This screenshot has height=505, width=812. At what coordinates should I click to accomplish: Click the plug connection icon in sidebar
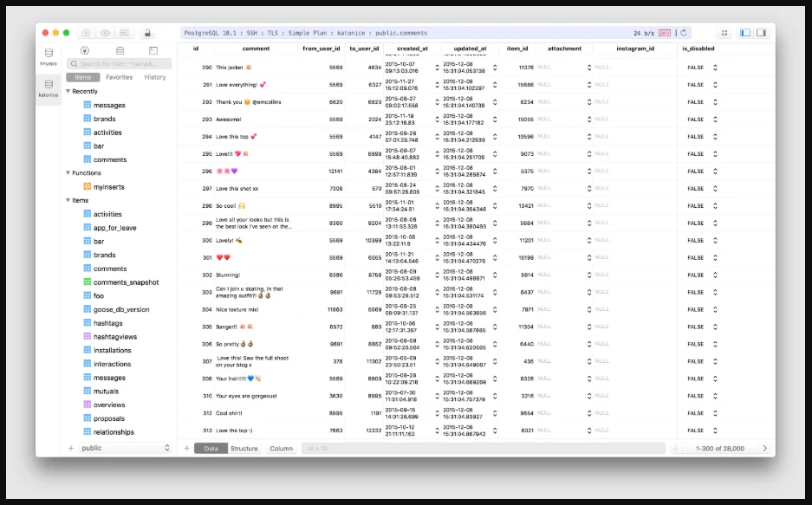coord(85,50)
